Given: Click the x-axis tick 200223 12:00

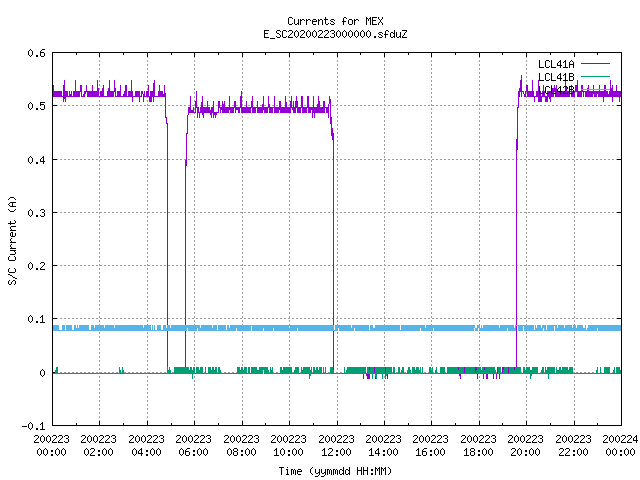Looking at the screenshot, I should [x=336, y=445].
